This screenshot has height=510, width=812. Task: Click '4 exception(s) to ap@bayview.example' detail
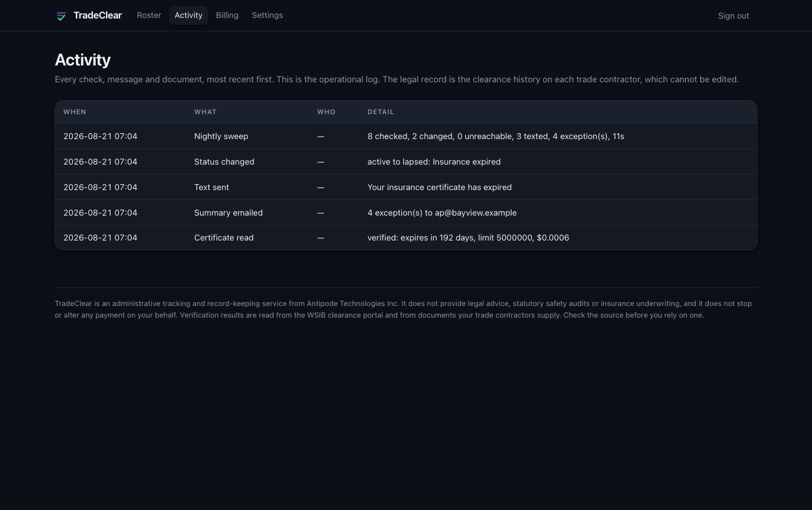442,213
